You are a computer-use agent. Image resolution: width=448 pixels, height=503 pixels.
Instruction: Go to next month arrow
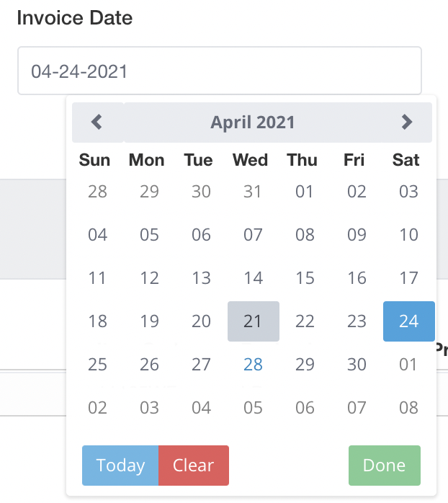coord(407,123)
